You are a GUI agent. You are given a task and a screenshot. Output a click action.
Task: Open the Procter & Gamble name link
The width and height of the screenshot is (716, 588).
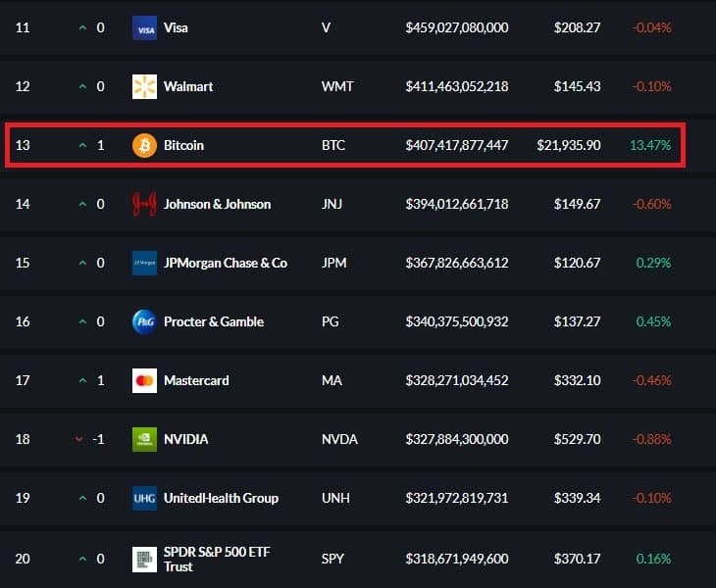point(214,322)
